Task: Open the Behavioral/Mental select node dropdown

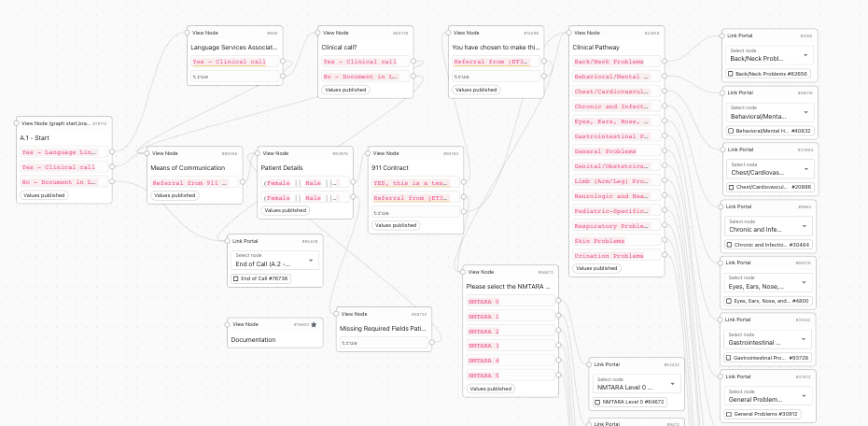Action: click(768, 116)
